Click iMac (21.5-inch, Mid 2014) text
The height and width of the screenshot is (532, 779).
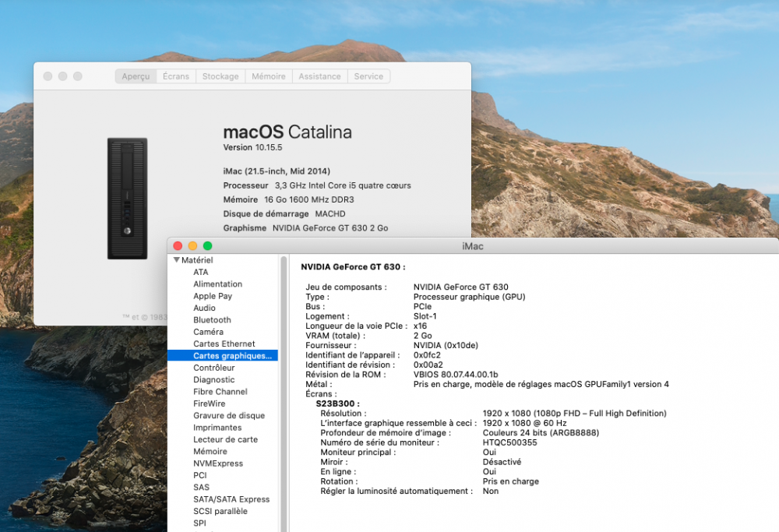(x=277, y=171)
